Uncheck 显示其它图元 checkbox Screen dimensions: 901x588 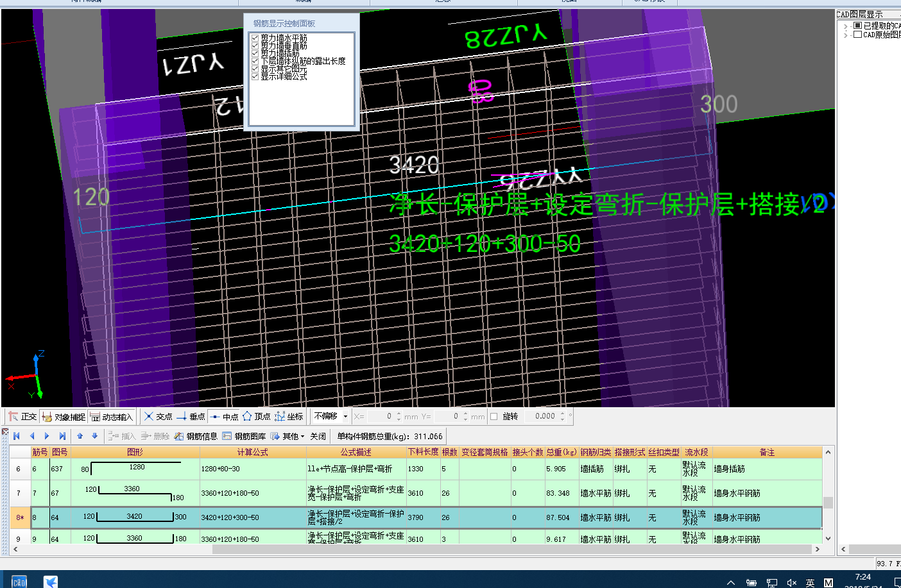coord(255,69)
